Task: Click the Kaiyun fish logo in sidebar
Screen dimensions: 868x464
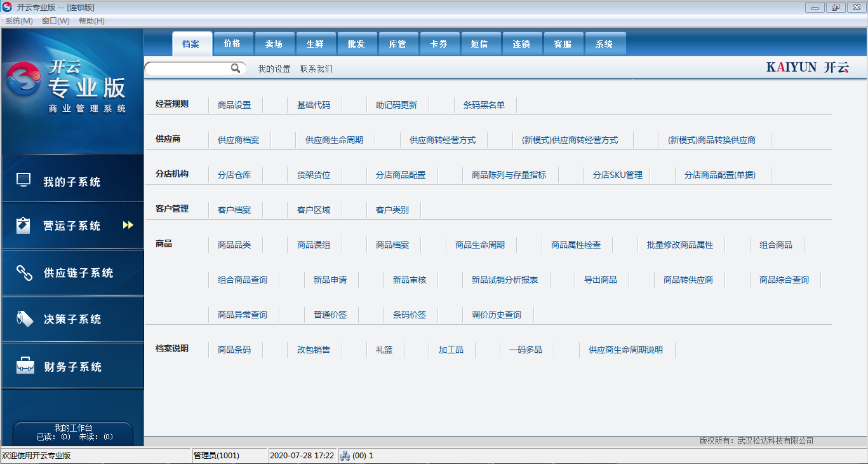Action: click(x=23, y=79)
